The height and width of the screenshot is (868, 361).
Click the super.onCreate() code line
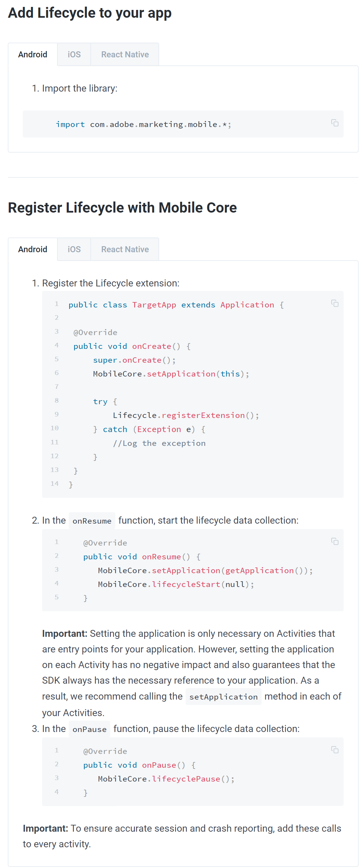point(135,360)
